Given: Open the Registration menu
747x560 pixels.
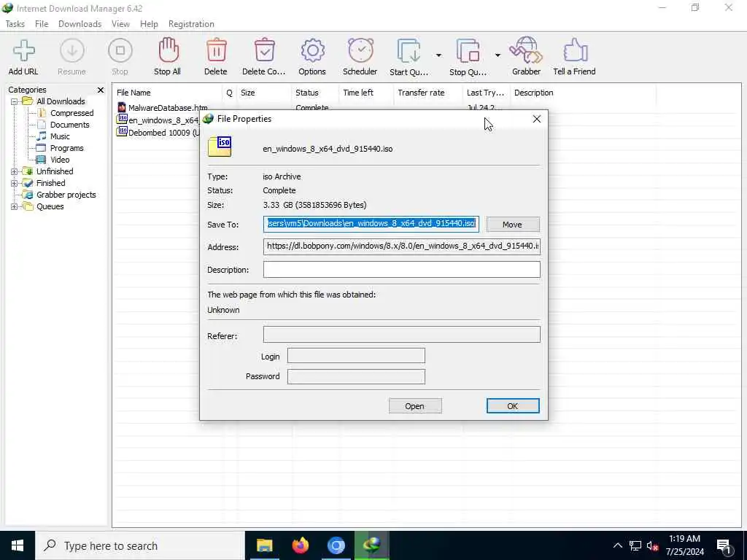Looking at the screenshot, I should (x=191, y=24).
